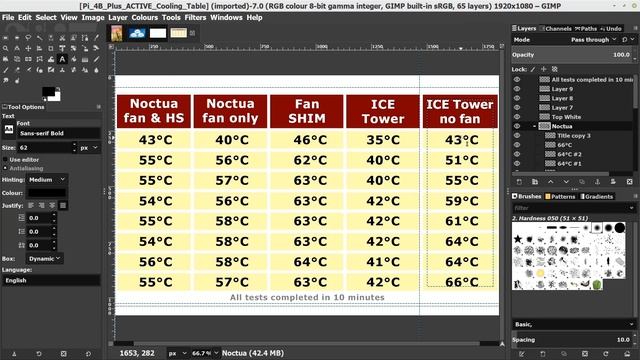Lower the selected layer

(x=566, y=182)
